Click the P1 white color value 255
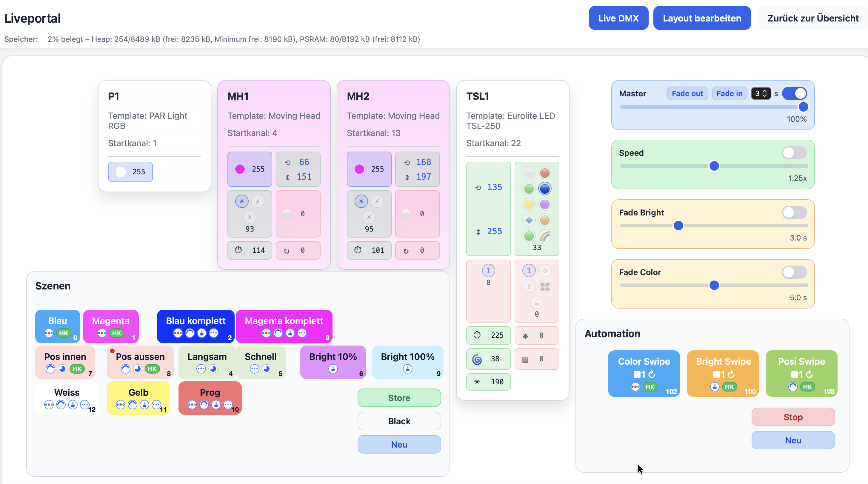 (x=130, y=172)
